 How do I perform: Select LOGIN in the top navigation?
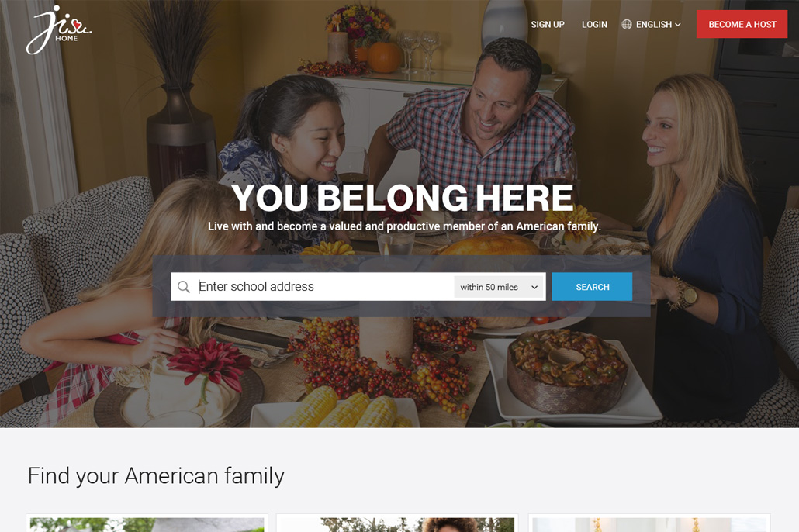tap(595, 25)
